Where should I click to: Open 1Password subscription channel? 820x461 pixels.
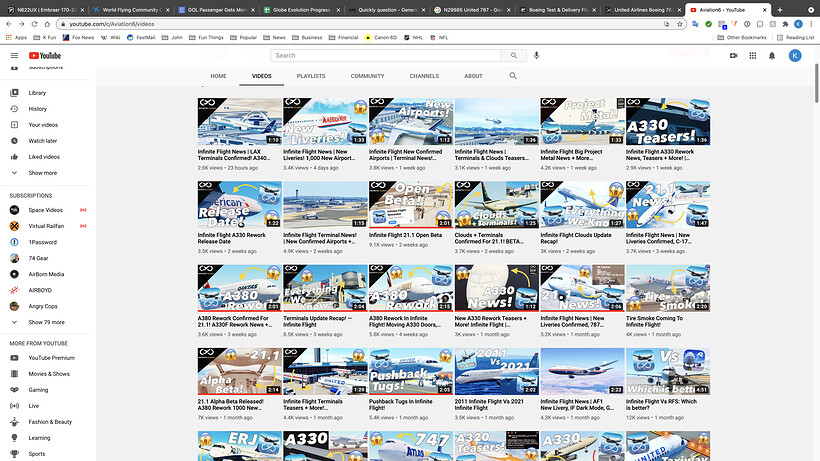point(45,243)
